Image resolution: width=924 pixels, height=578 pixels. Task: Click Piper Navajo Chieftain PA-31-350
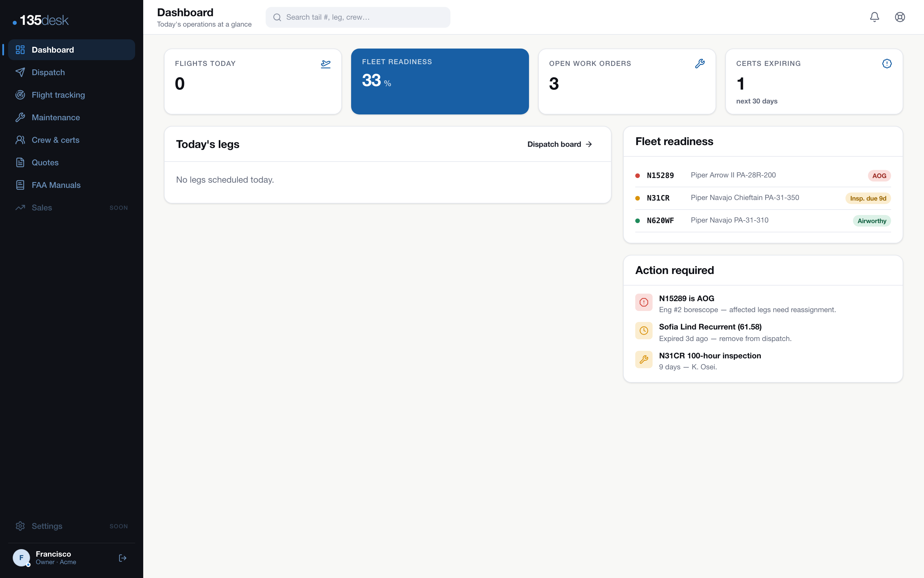click(x=745, y=198)
